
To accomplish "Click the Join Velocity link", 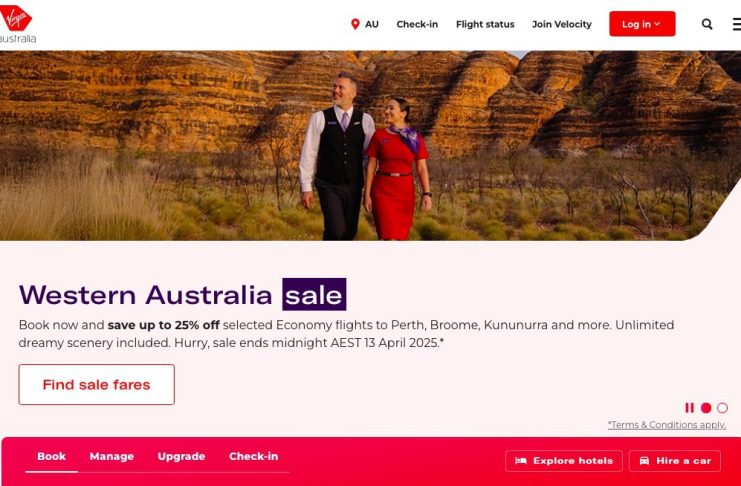I will 561,24.
